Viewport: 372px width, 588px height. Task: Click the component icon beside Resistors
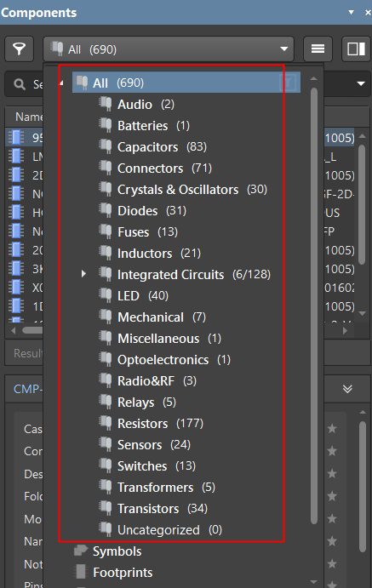point(106,423)
